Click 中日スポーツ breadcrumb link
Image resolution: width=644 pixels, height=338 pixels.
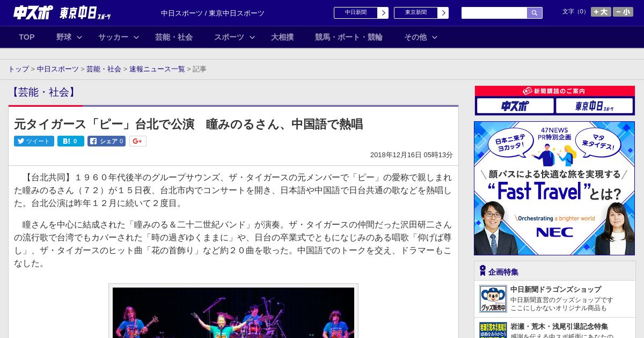[58, 69]
